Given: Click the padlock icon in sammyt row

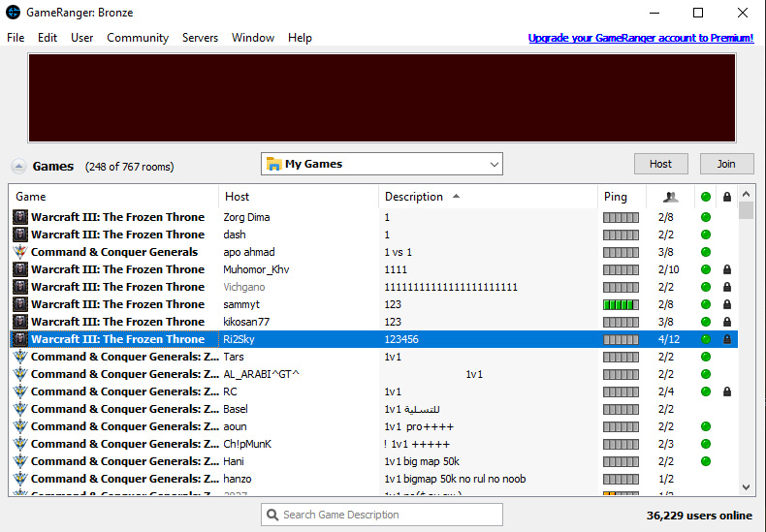Looking at the screenshot, I should click(727, 304).
